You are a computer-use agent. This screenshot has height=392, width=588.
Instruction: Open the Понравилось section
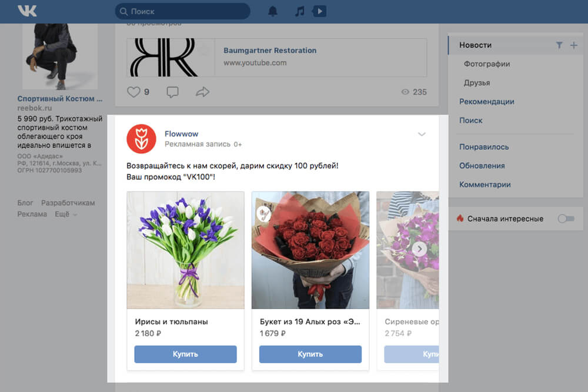[484, 147]
